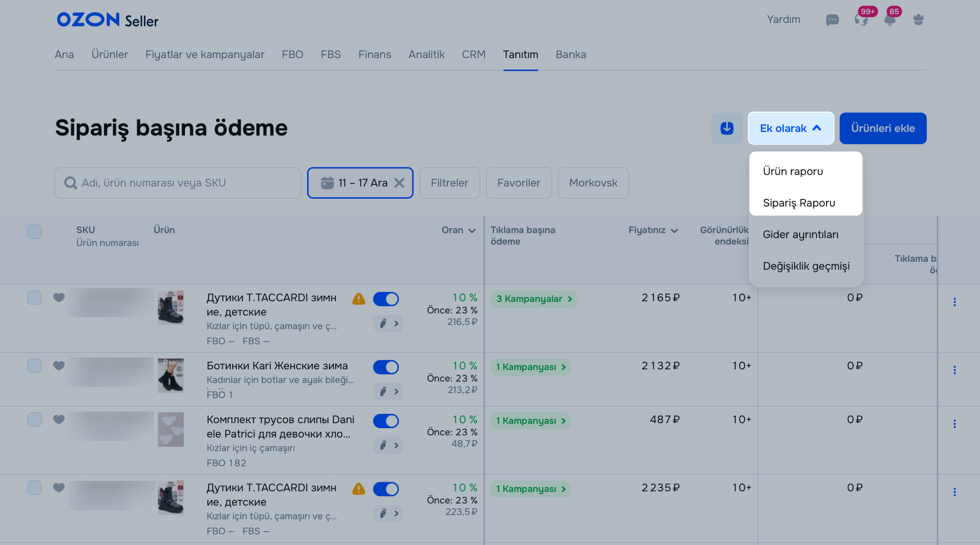This screenshot has height=545, width=980.
Task: Open the user profile avatar icon
Action: (x=918, y=19)
